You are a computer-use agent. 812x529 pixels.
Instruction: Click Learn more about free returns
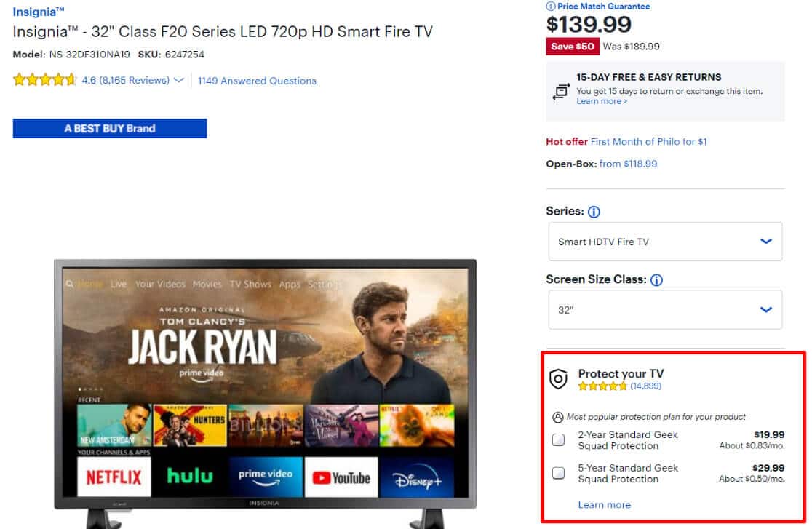tap(600, 101)
